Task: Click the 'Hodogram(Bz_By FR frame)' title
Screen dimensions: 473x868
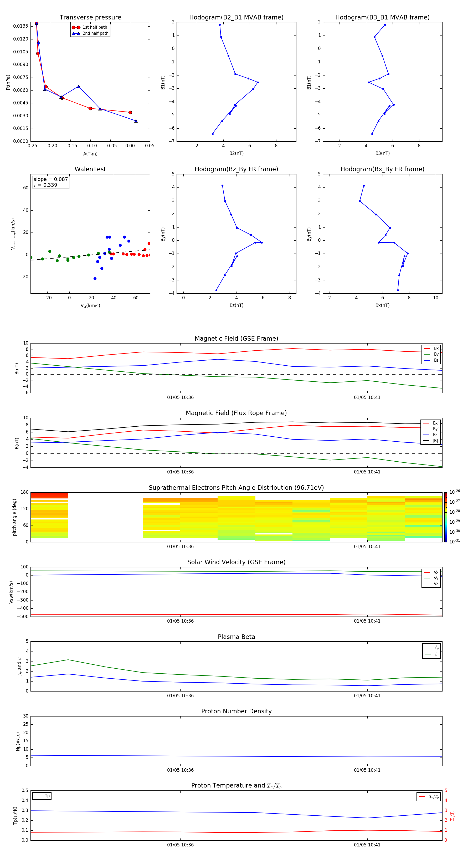Action: coord(236,169)
